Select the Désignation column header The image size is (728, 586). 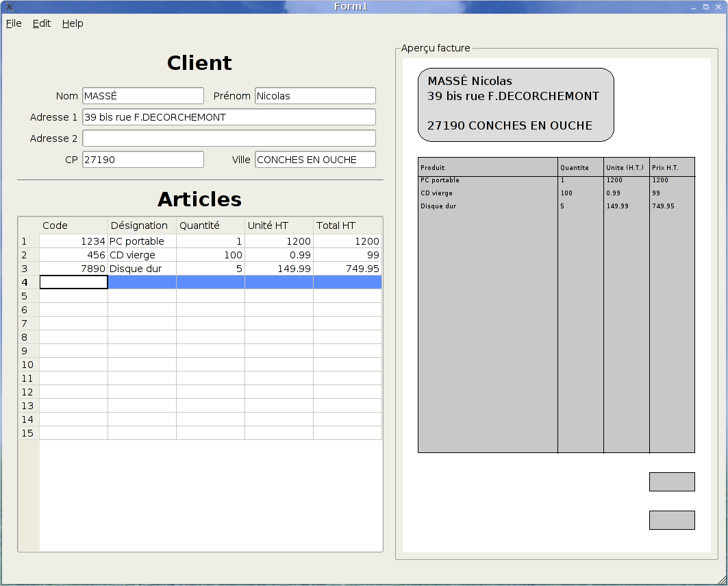pos(142,225)
